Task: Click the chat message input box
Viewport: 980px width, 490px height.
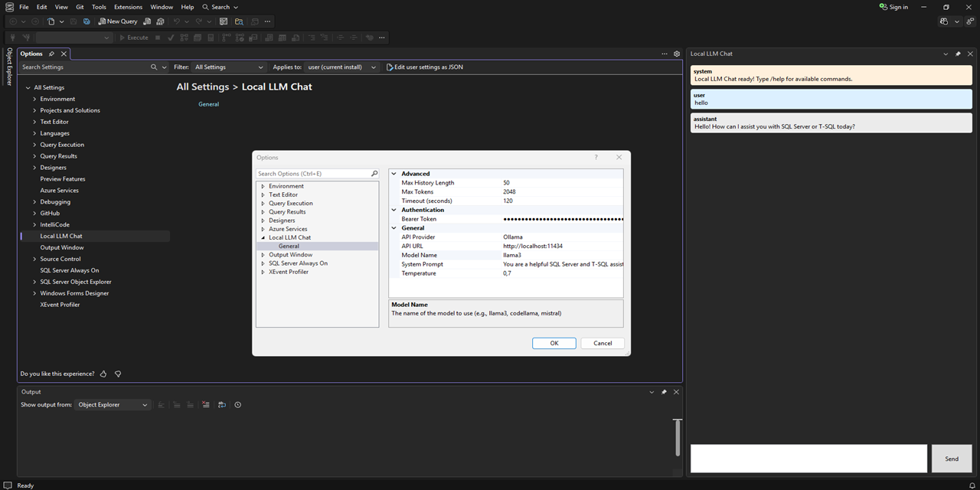Action: coord(808,459)
